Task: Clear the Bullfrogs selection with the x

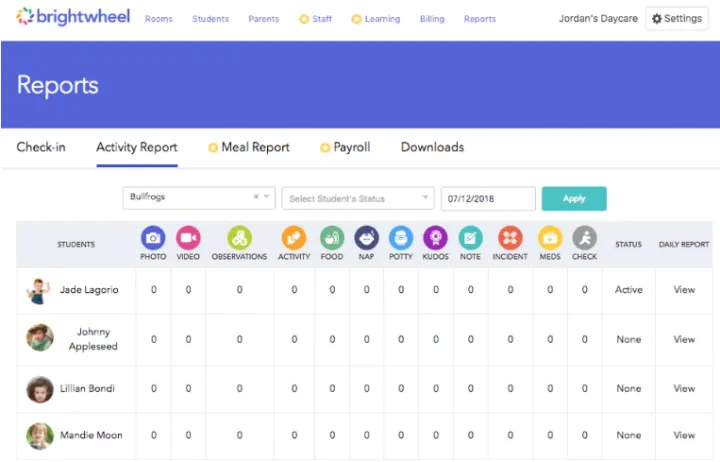Action: click(256, 198)
